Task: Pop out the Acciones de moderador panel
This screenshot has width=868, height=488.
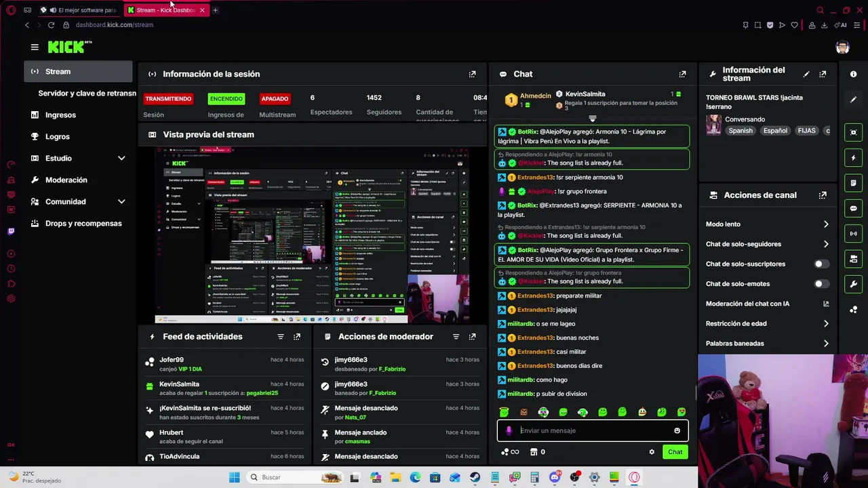Action: click(x=472, y=337)
